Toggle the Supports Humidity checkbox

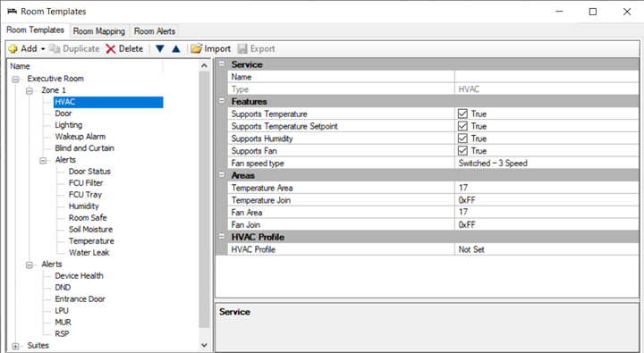462,139
